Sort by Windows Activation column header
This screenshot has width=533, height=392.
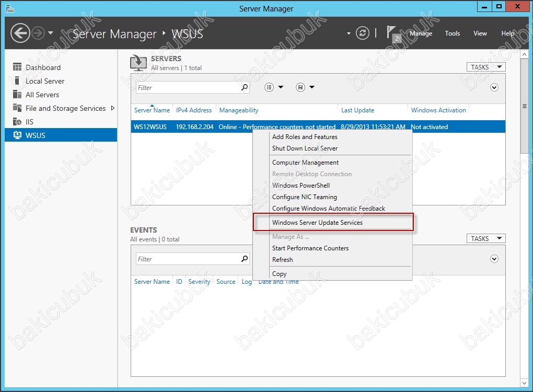pyautogui.click(x=438, y=110)
